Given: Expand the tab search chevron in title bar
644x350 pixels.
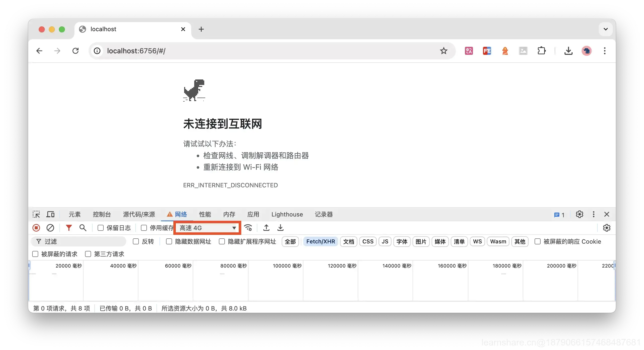Looking at the screenshot, I should (606, 29).
